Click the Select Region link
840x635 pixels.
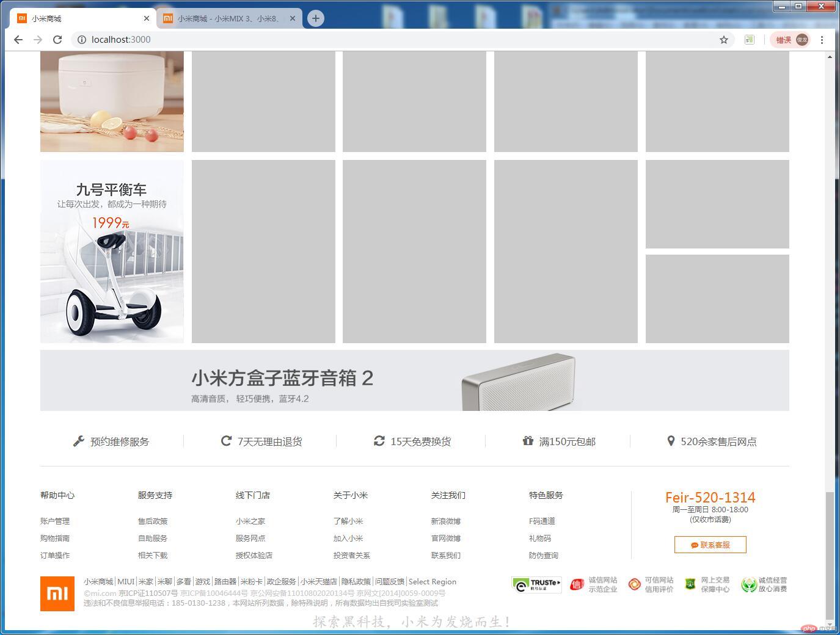point(433,582)
